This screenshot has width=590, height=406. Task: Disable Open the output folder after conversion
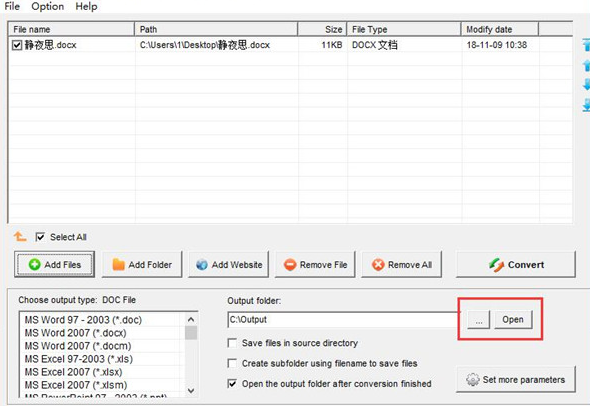(x=232, y=384)
